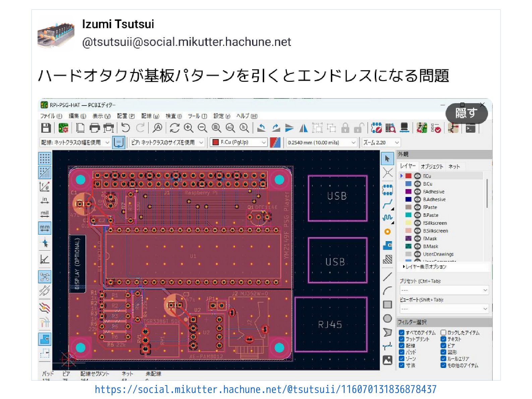Click the Zoom Out icon
532x399 pixels.
tap(202, 128)
